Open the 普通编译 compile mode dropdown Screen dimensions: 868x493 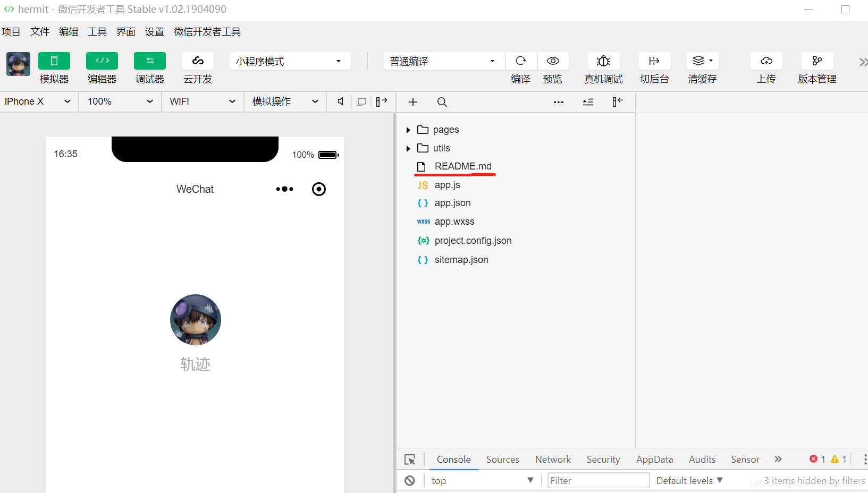tap(444, 61)
